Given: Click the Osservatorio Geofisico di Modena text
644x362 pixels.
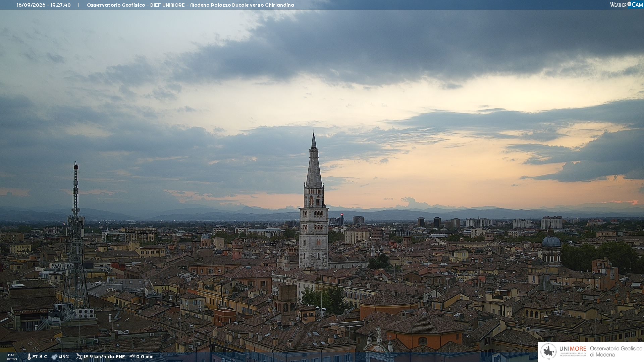Looking at the screenshot, I should 616,352.
